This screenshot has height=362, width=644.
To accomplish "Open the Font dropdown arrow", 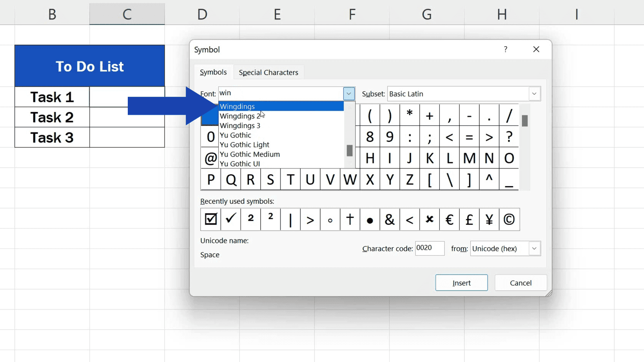I will tap(348, 93).
